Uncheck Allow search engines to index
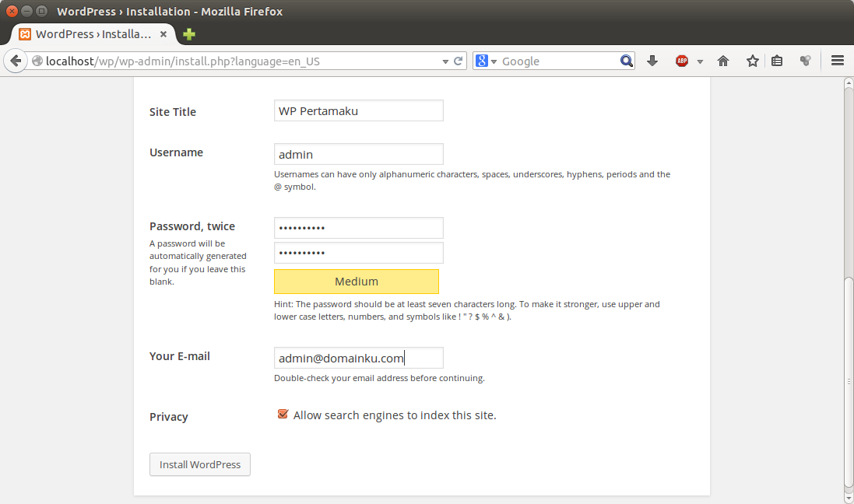 tap(283, 415)
